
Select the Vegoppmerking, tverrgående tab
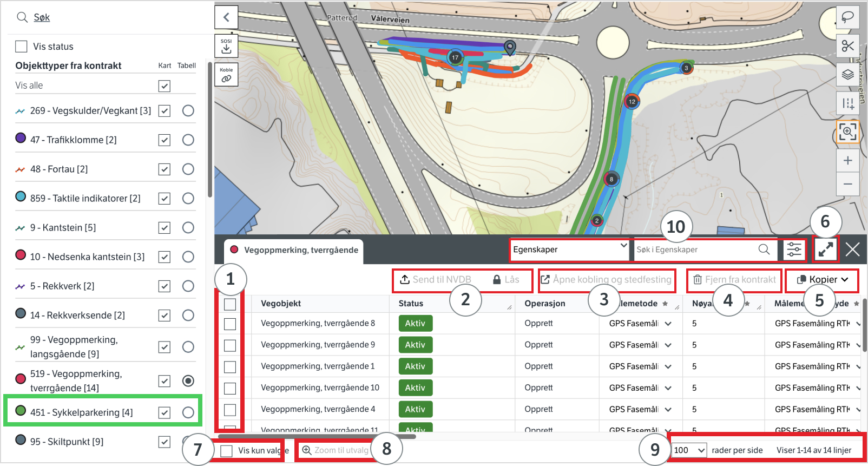pyautogui.click(x=294, y=250)
